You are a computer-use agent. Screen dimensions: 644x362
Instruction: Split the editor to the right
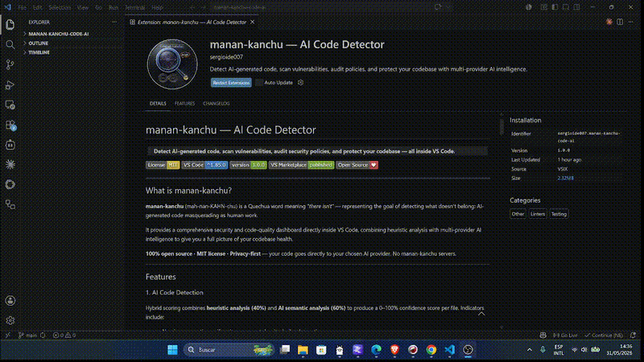click(x=620, y=22)
